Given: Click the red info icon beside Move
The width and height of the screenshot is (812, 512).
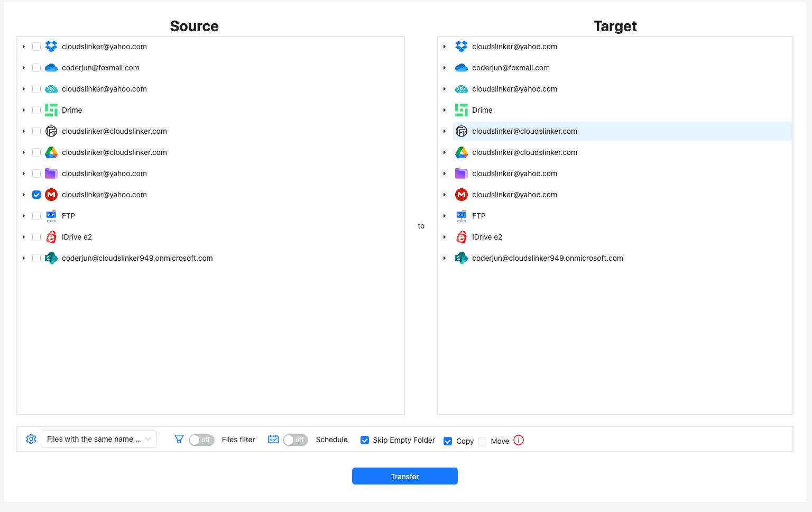Looking at the screenshot, I should tap(519, 440).
